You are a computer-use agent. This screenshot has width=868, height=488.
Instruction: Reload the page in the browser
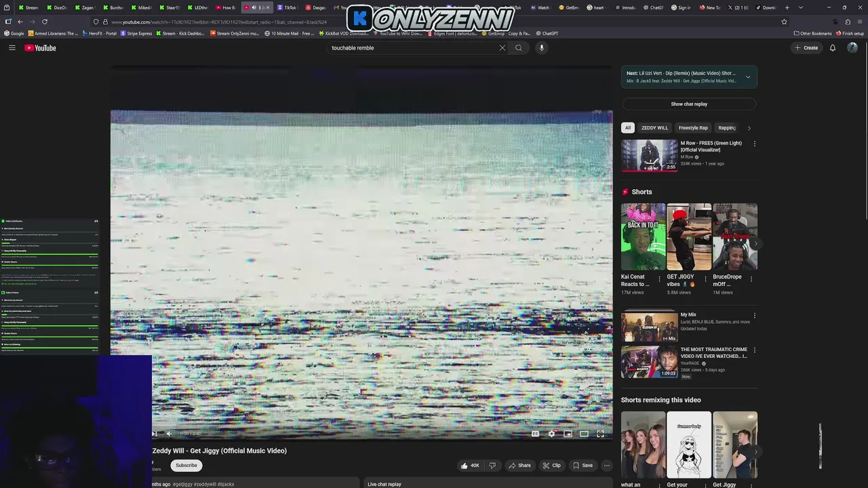[x=45, y=22]
